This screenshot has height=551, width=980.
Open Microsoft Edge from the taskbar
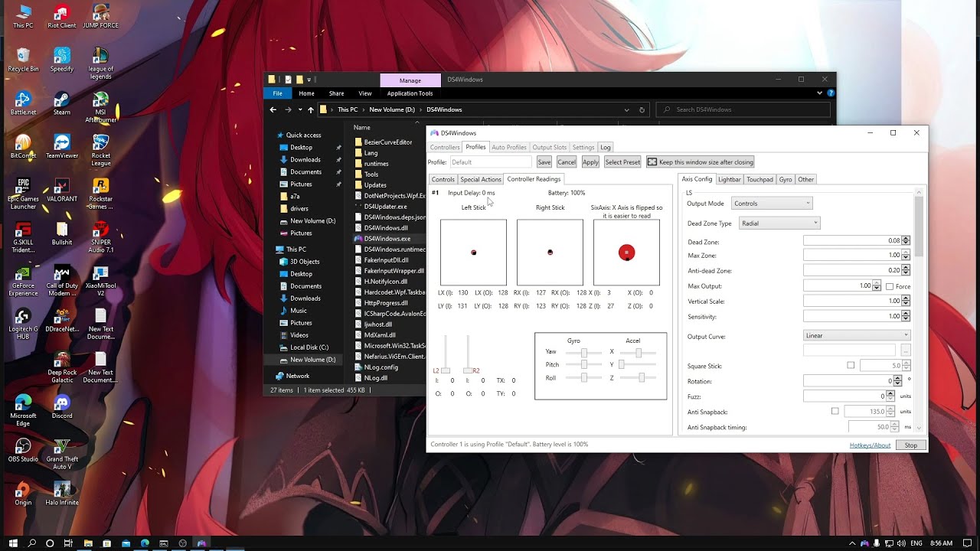145,543
